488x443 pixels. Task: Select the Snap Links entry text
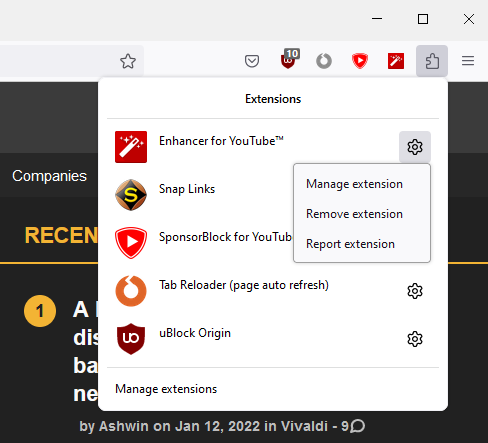coord(187,189)
